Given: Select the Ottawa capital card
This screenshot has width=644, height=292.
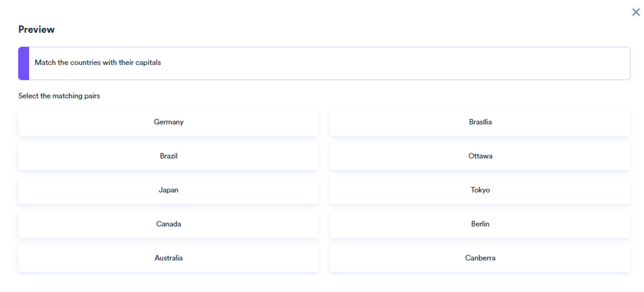Looking at the screenshot, I should pyautogui.click(x=480, y=156).
